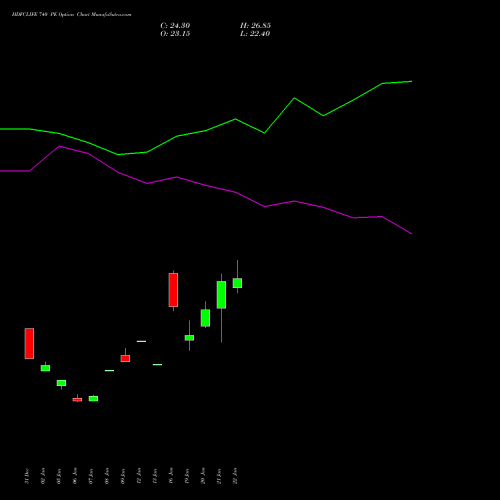
Task: Click the red candle for 31 Dec
Action: click(x=29, y=343)
